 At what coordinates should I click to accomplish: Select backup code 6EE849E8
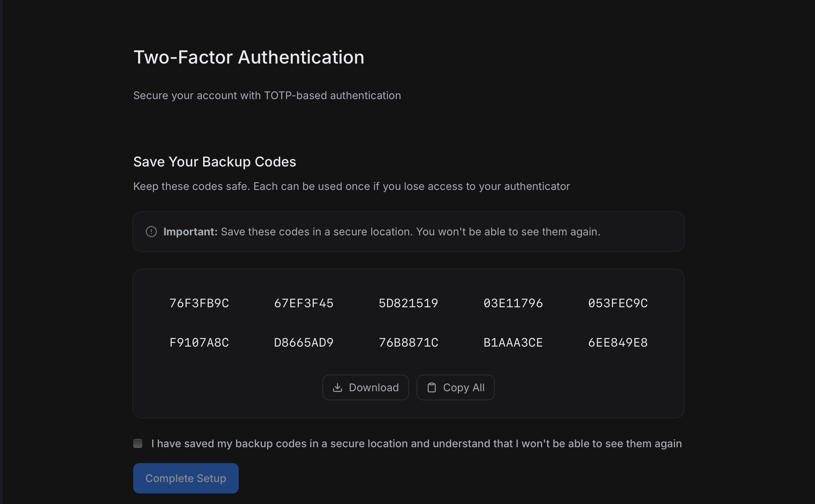(x=618, y=343)
